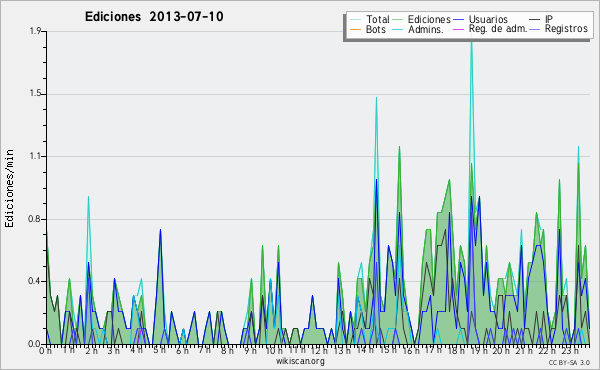Click the 0 h label at axis origin
This screenshot has width=600, height=370.
click(x=45, y=350)
